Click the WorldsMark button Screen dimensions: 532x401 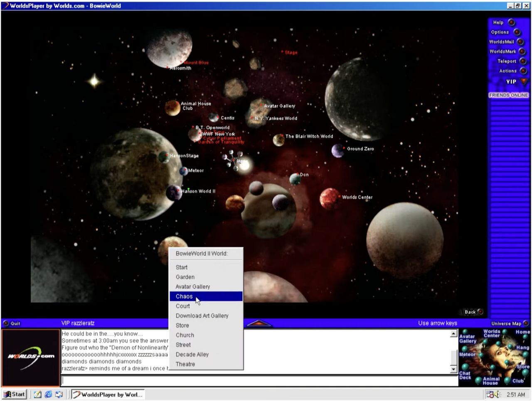pyautogui.click(x=522, y=51)
